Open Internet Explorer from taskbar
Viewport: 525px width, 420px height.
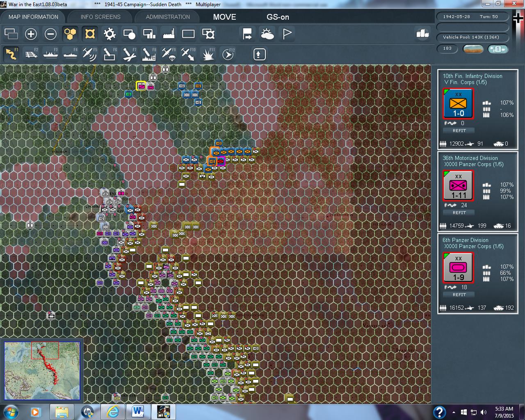112,412
